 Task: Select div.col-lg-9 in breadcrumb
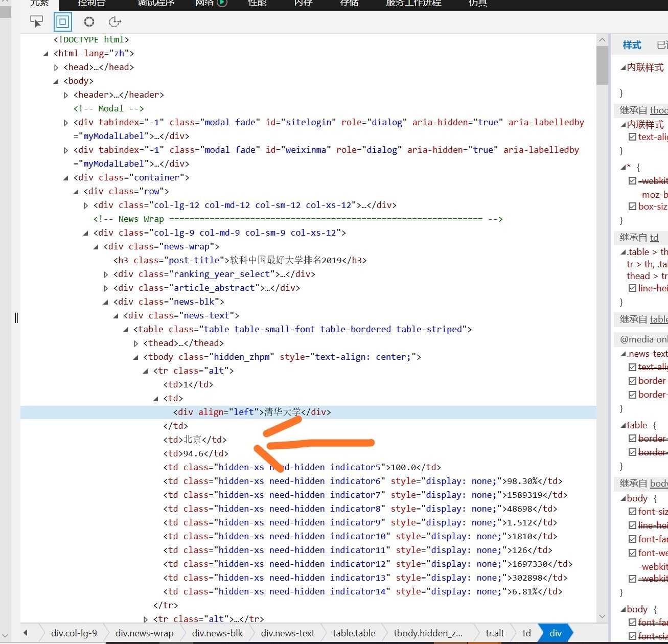[74, 633]
